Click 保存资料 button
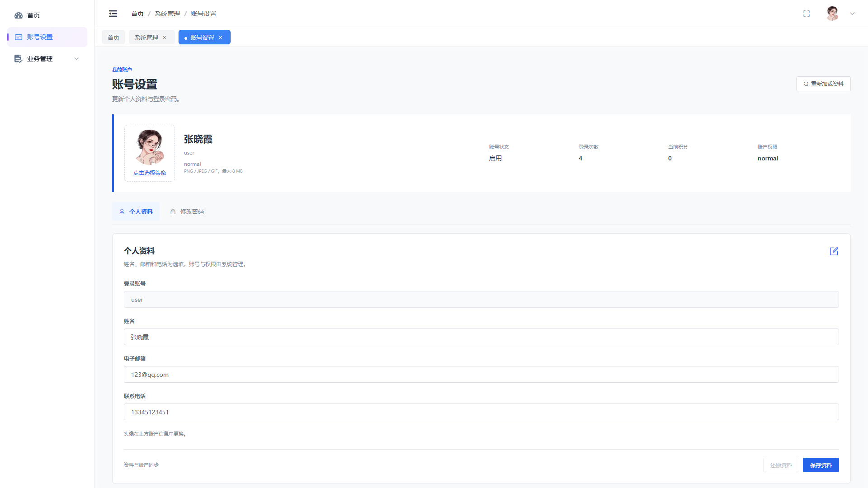Viewport: 868px width, 488px height. click(x=821, y=465)
